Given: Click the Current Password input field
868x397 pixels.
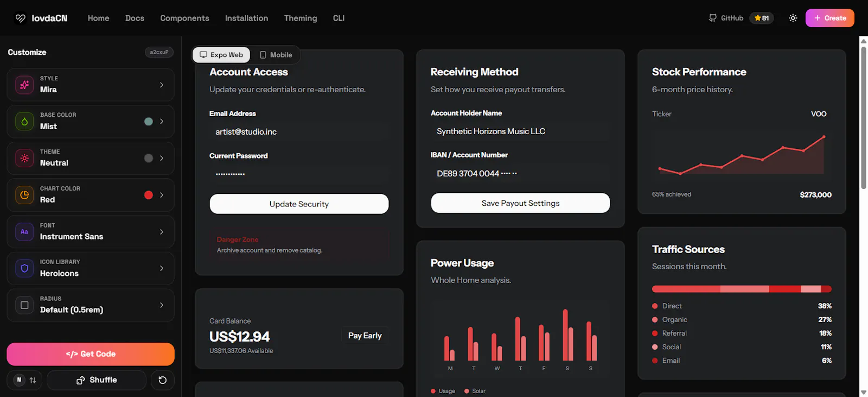Looking at the screenshot, I should (299, 174).
